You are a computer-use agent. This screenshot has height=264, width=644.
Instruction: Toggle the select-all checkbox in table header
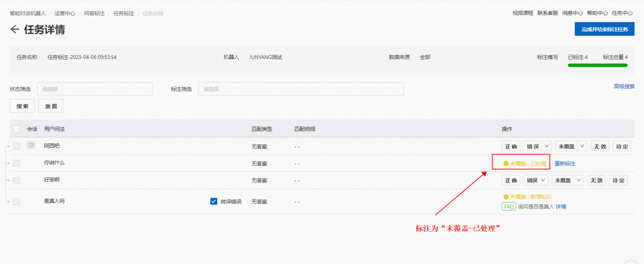click(x=17, y=129)
